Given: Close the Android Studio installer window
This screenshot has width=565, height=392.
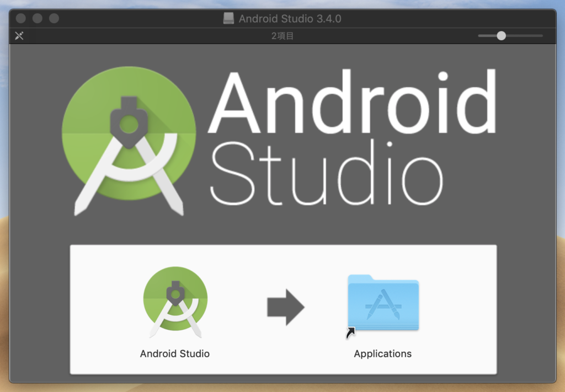Looking at the screenshot, I should pyautogui.click(x=21, y=18).
